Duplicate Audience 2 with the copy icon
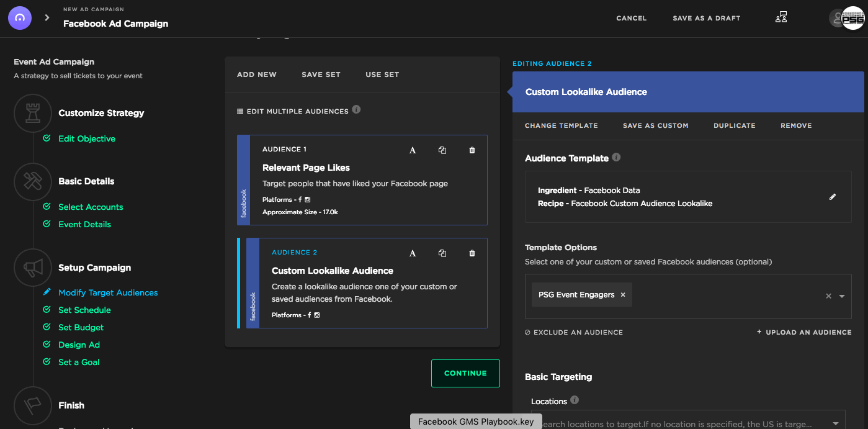This screenshot has height=429, width=868. coord(442,253)
